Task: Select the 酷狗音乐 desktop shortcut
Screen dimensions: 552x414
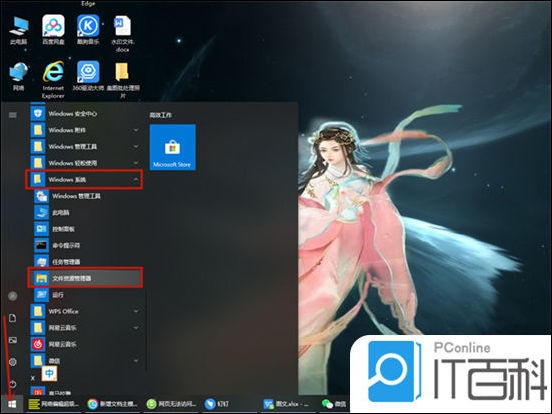Action: coord(88,30)
